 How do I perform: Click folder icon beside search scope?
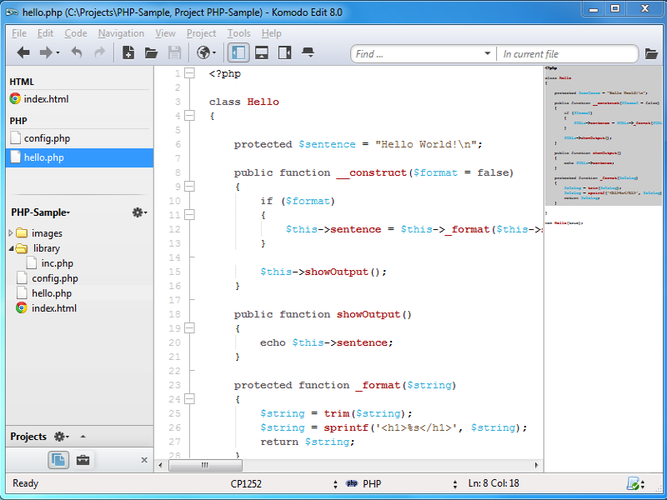651,54
